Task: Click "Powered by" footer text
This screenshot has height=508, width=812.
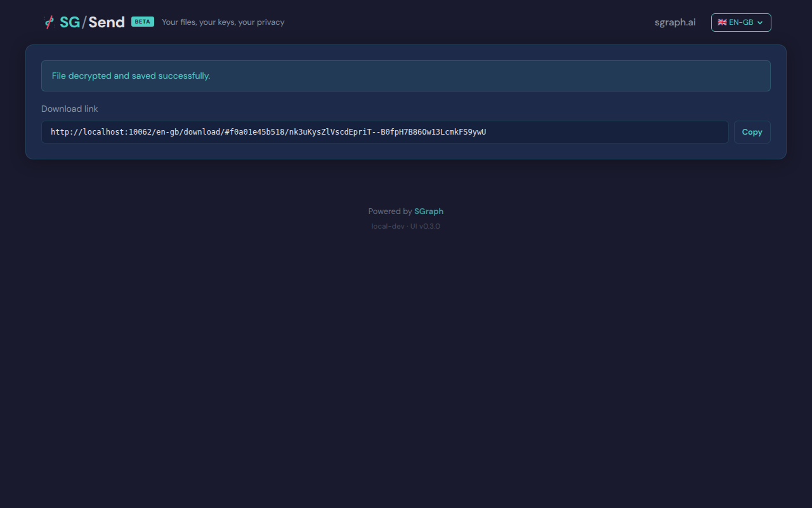Action: click(390, 211)
